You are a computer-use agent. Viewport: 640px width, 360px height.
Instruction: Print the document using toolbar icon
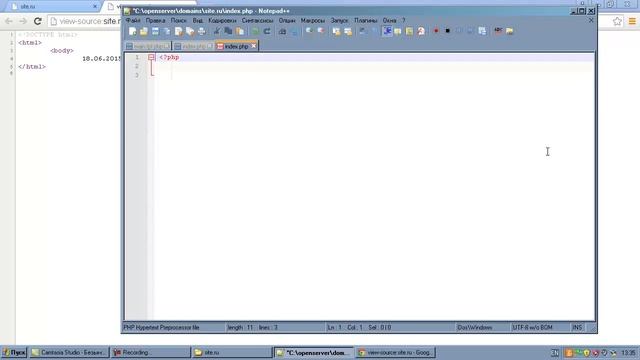202,31
